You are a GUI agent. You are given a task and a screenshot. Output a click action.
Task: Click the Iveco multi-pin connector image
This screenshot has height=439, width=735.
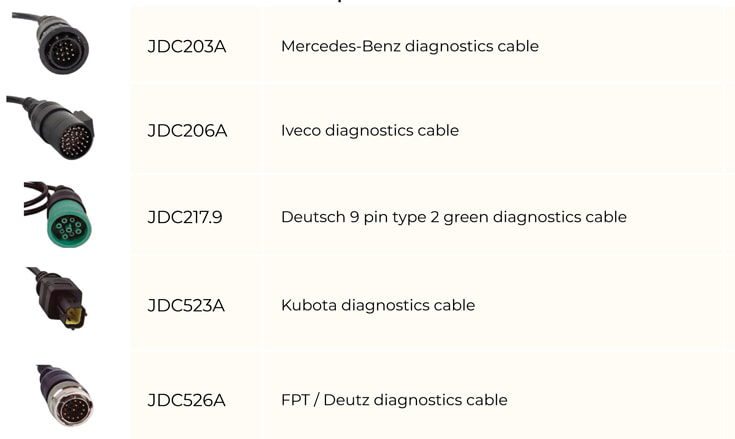50,127
